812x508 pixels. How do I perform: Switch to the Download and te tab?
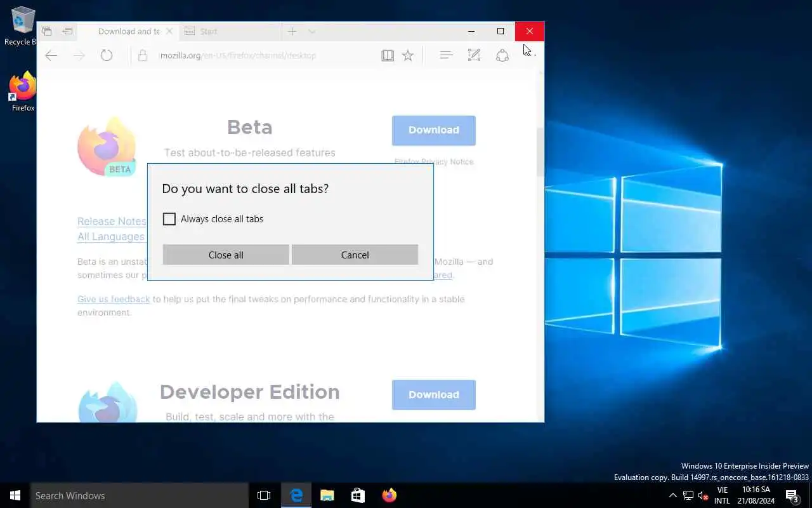(x=129, y=31)
